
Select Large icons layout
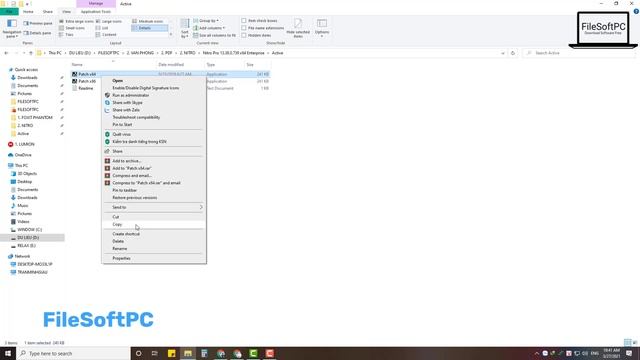(109, 21)
